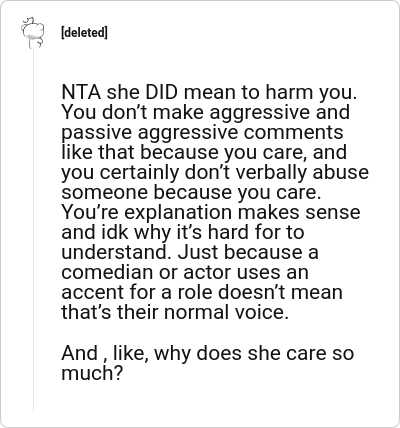Click the line 'like that because you care, and'
Screen dimensions: 400x428
click(204, 152)
